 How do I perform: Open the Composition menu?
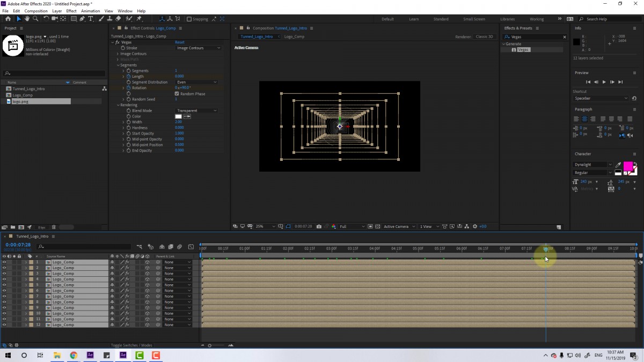pos(36,11)
